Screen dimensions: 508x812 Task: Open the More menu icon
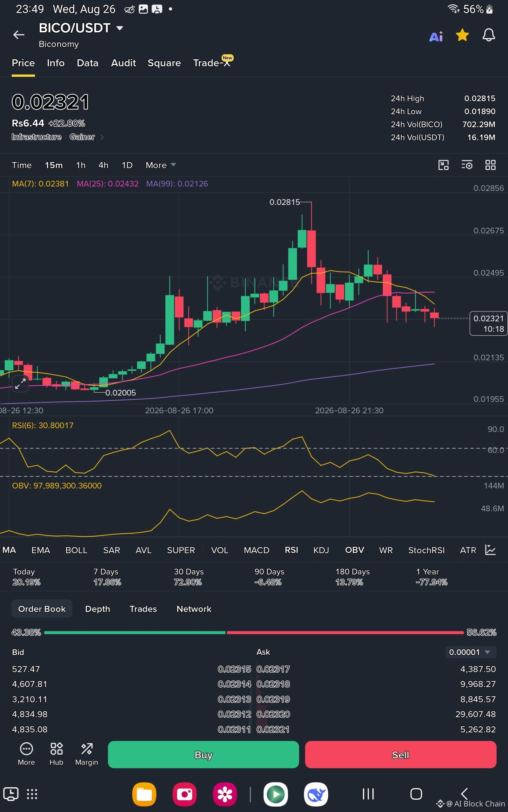click(26, 754)
